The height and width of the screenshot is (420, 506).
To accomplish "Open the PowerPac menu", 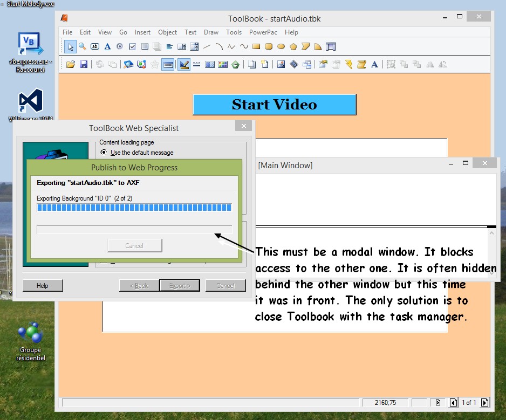I will [263, 32].
